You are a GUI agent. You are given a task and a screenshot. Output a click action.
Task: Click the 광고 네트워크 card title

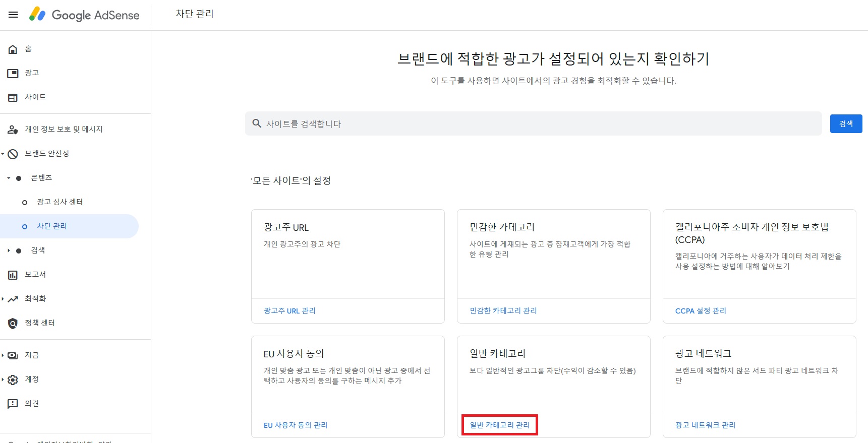(703, 354)
